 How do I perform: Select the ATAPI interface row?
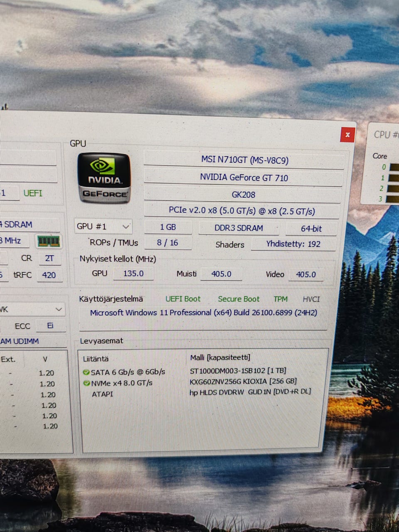[102, 394]
